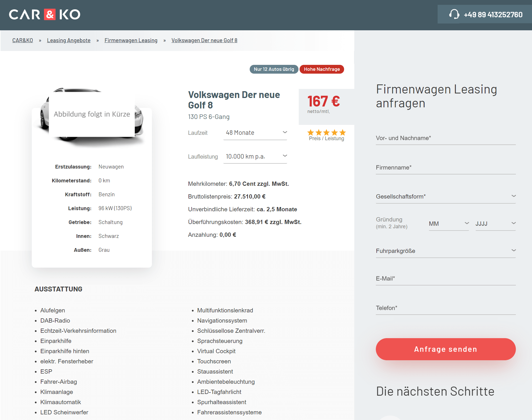This screenshot has height=420, width=532.
Task: Click the Klimaautomatik list item
Action: pyautogui.click(x=61, y=402)
